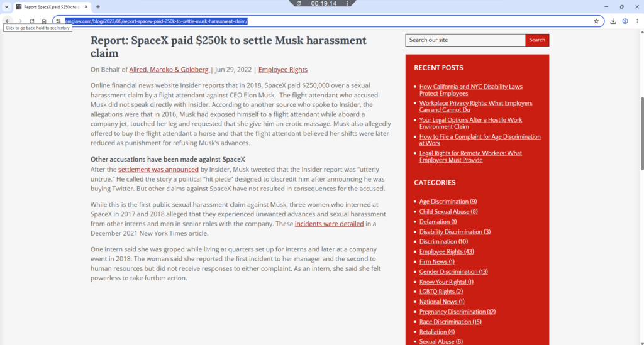Click the RECENT POSTS heading

pyautogui.click(x=438, y=68)
